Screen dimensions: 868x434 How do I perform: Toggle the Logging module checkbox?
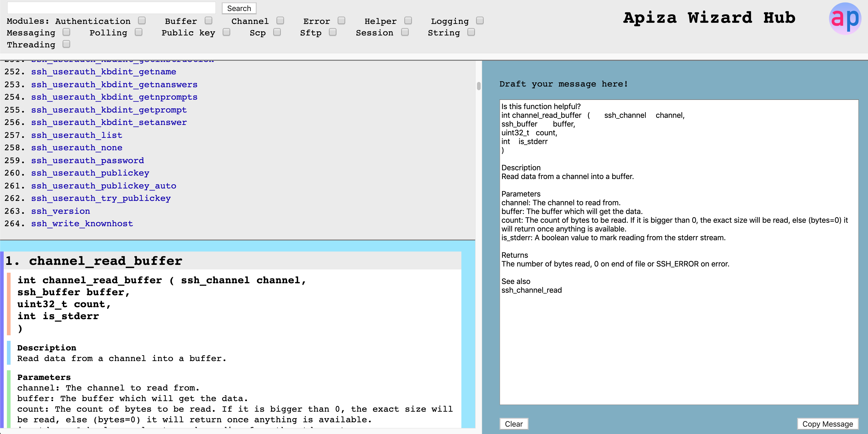pos(480,20)
